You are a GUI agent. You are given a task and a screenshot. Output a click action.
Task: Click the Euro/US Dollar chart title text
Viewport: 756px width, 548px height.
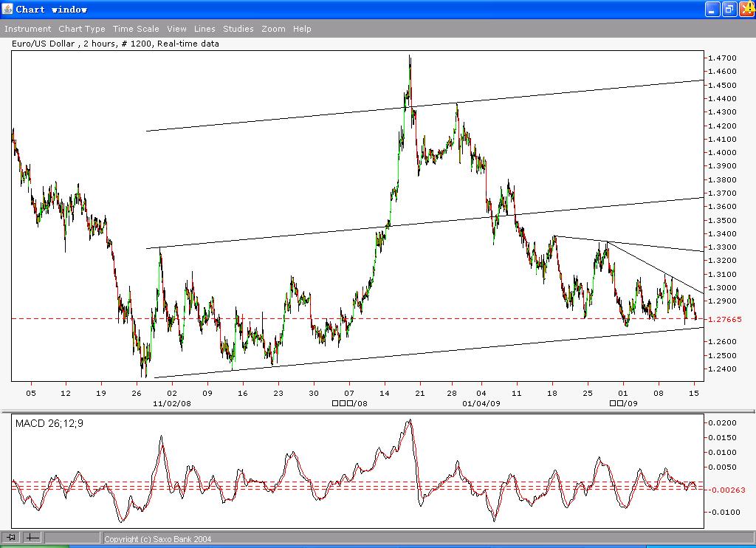[x=115, y=44]
